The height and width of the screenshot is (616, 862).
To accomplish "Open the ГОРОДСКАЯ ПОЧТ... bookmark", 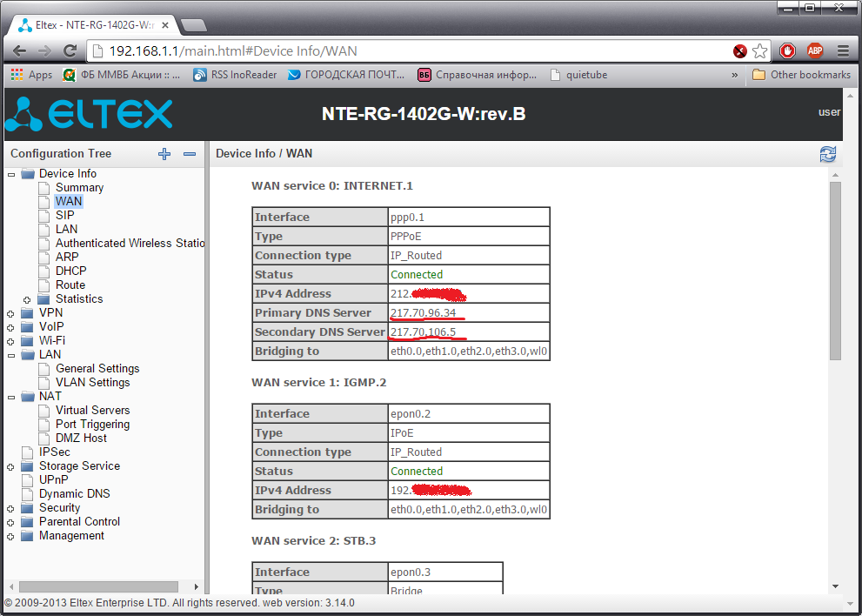I will point(346,75).
